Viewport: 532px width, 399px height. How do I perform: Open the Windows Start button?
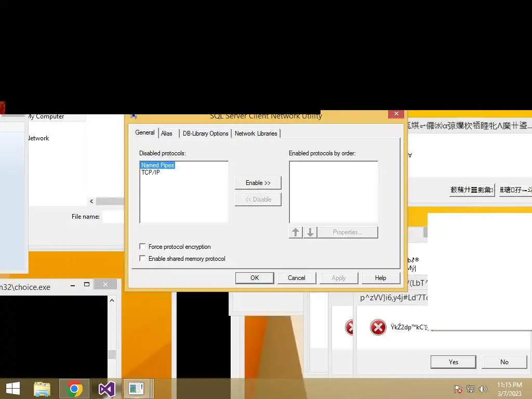click(13, 389)
